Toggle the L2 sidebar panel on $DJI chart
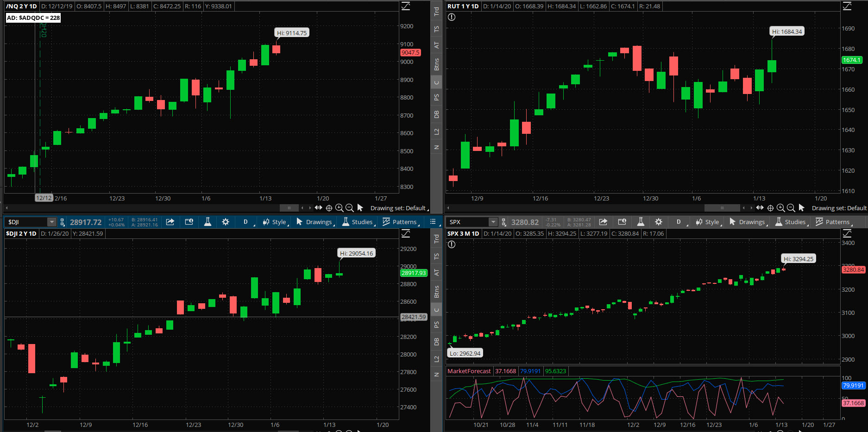This screenshot has height=432, width=868. pyautogui.click(x=436, y=359)
